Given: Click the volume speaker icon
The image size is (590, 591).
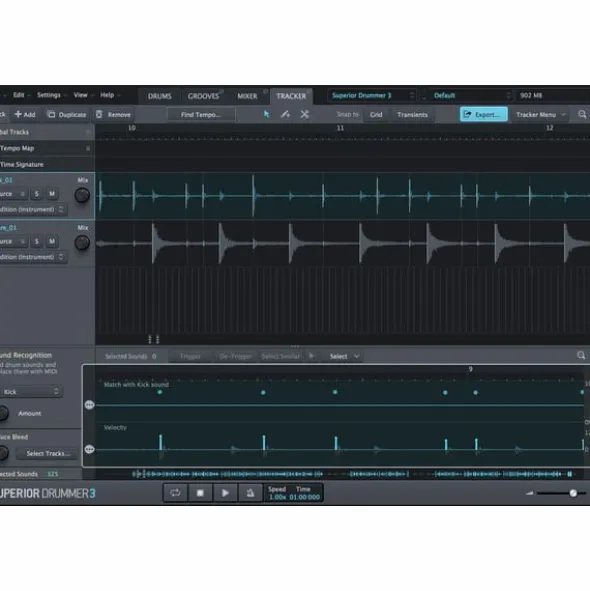Looking at the screenshot, I should click(530, 493).
